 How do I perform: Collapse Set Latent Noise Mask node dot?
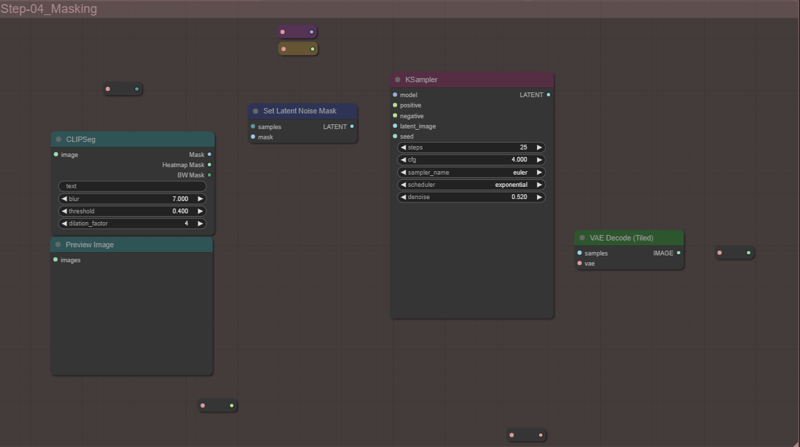[256, 111]
